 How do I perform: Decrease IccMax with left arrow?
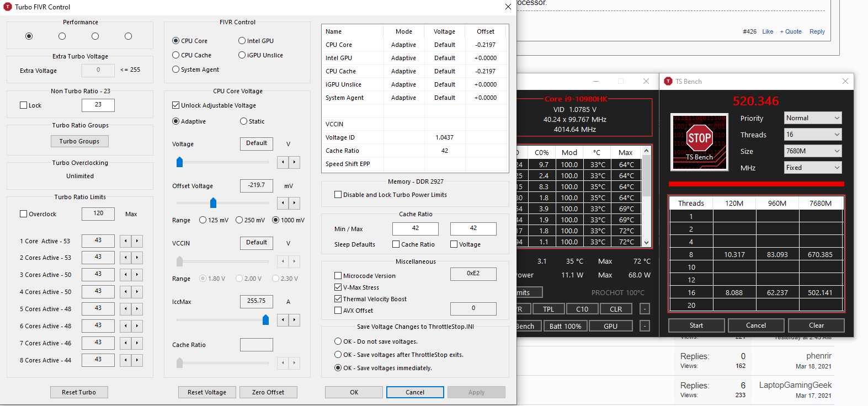(x=283, y=319)
